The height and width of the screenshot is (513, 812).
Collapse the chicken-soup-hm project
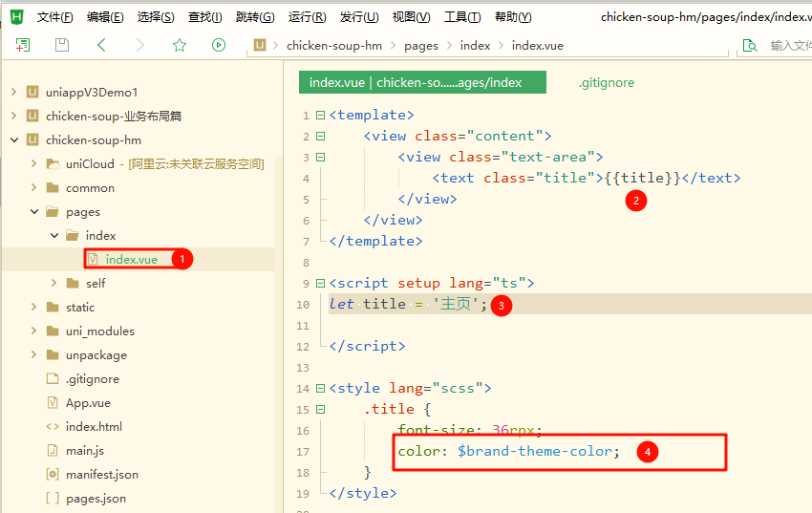pyautogui.click(x=14, y=139)
